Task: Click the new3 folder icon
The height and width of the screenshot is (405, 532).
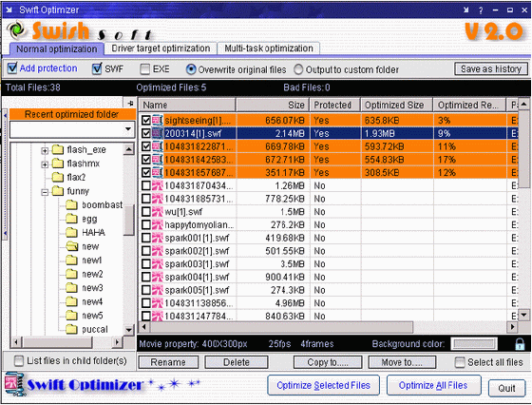Action: (x=71, y=288)
